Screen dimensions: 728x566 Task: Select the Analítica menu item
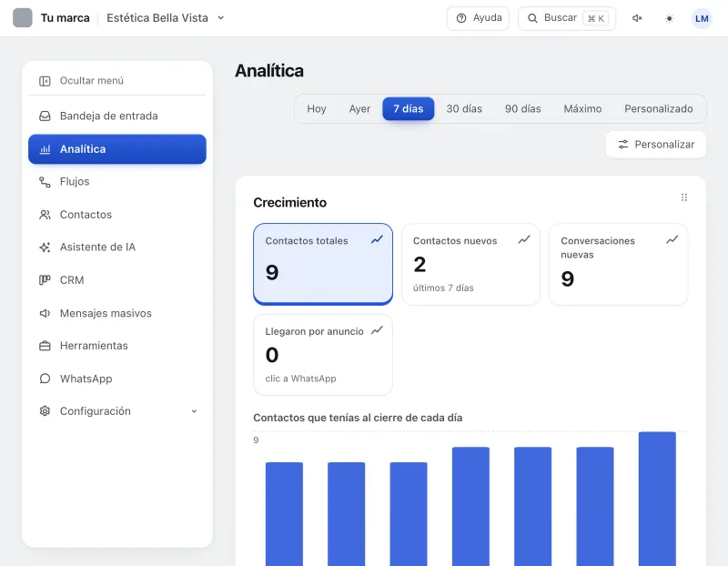coord(117,149)
